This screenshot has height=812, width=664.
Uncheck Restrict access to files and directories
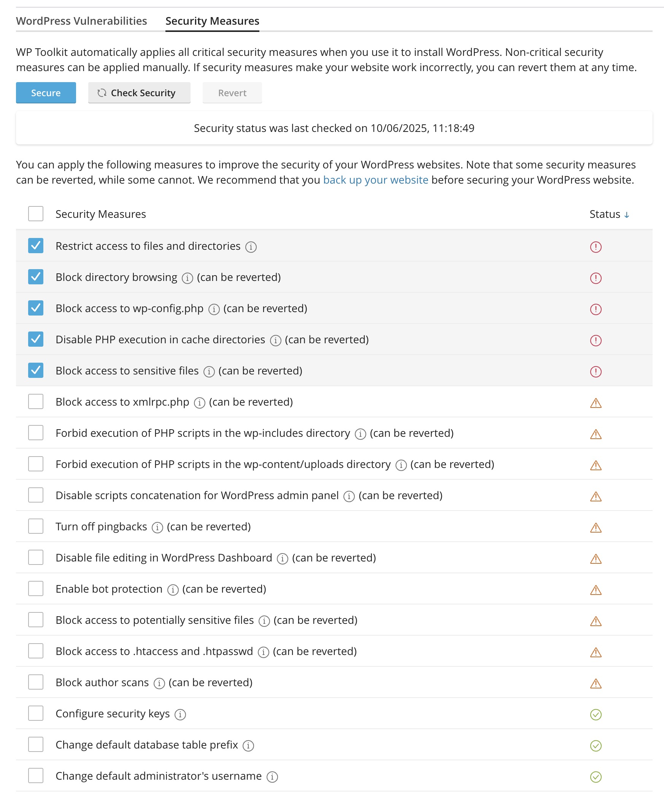36,246
